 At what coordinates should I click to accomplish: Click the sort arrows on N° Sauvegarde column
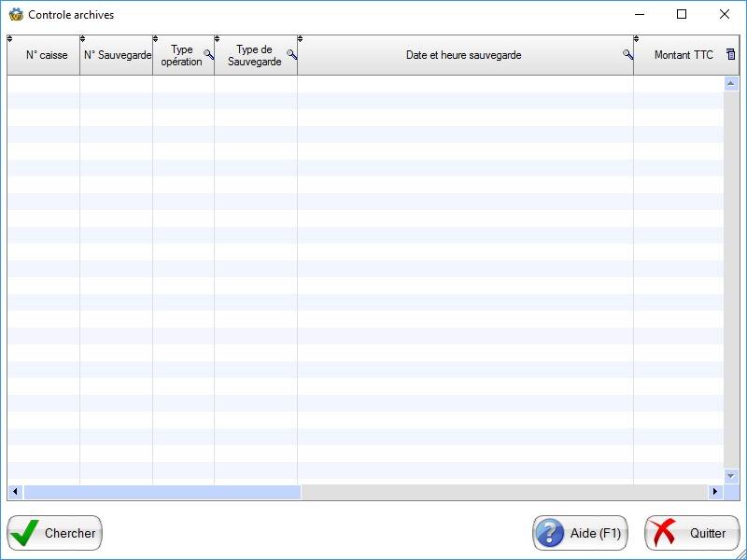(83, 39)
